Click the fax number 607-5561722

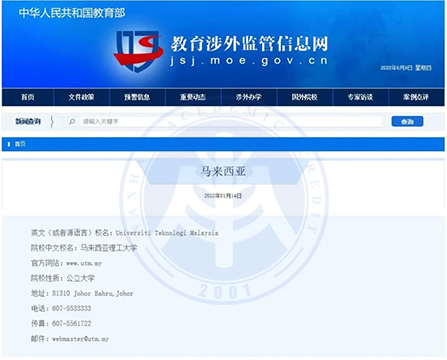(x=71, y=323)
